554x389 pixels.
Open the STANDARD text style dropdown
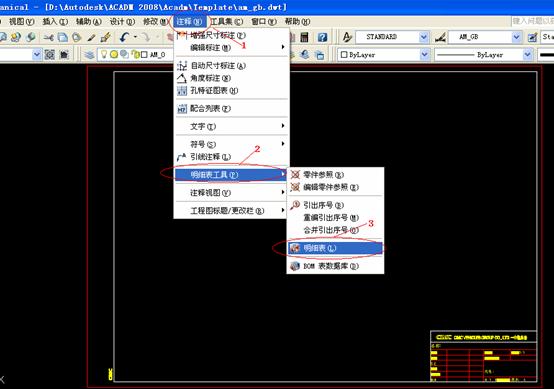pos(423,37)
